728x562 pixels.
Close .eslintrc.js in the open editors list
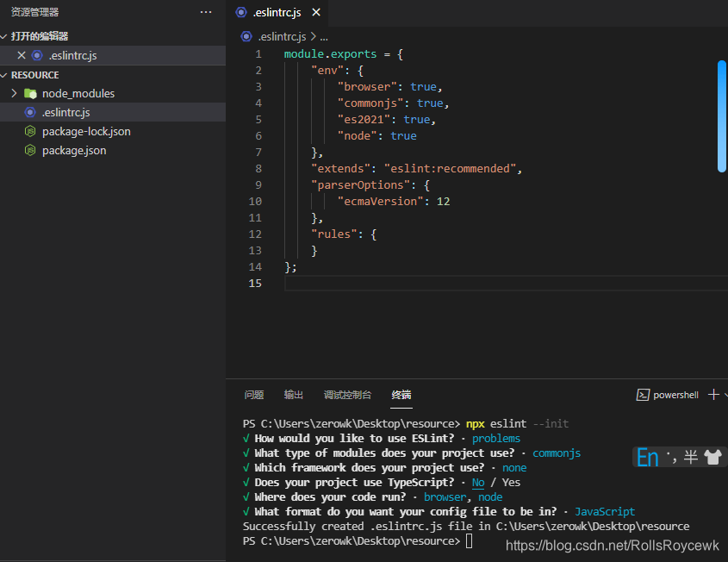click(x=22, y=55)
